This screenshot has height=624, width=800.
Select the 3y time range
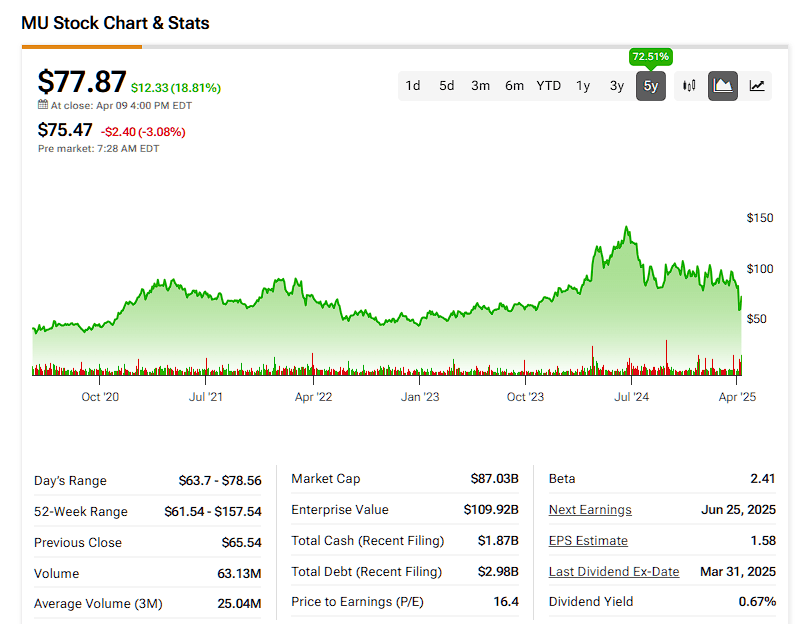[617, 86]
